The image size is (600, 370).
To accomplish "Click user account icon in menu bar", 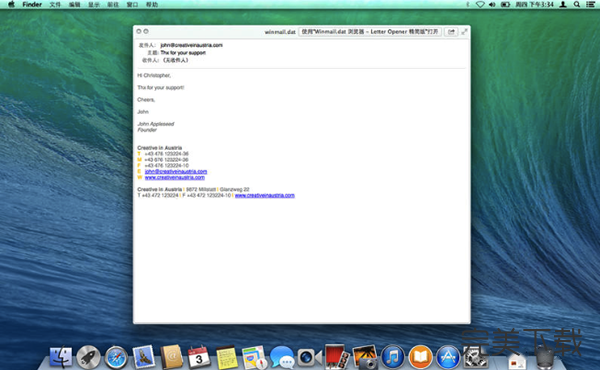I will [x=563, y=5].
